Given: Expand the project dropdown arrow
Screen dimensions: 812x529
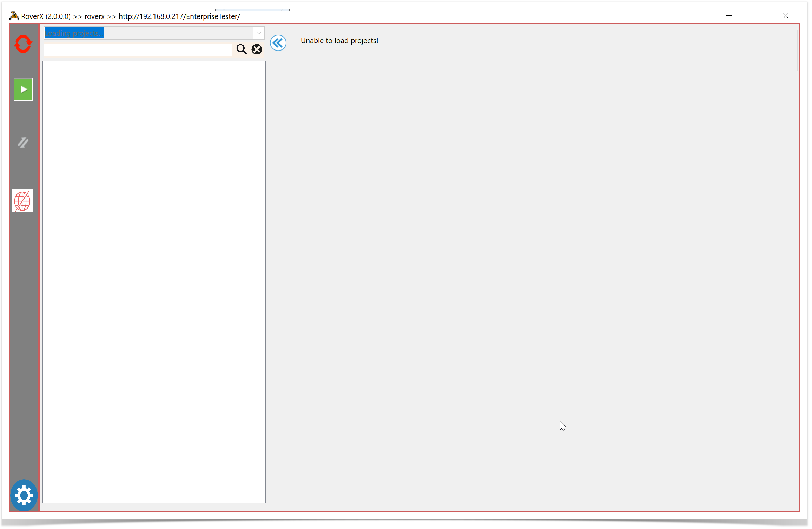Looking at the screenshot, I should [259, 33].
